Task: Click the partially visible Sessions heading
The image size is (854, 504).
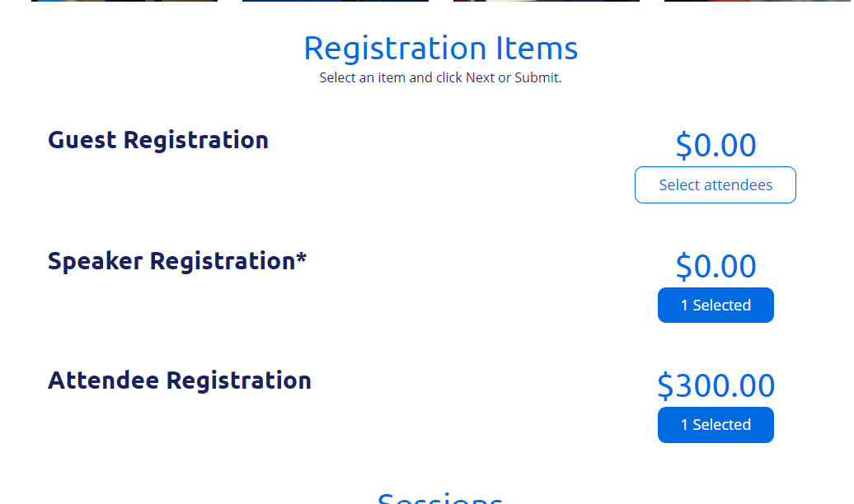Action: 440,499
